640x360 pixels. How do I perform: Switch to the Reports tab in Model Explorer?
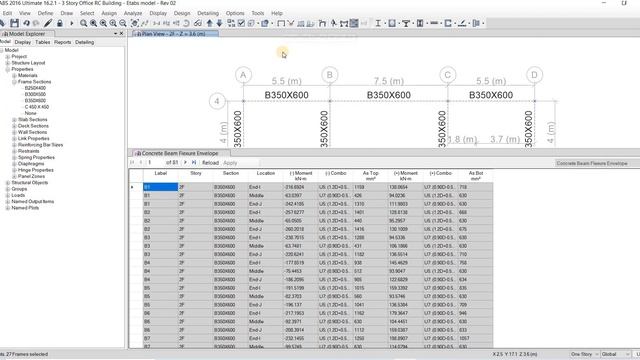(62, 42)
